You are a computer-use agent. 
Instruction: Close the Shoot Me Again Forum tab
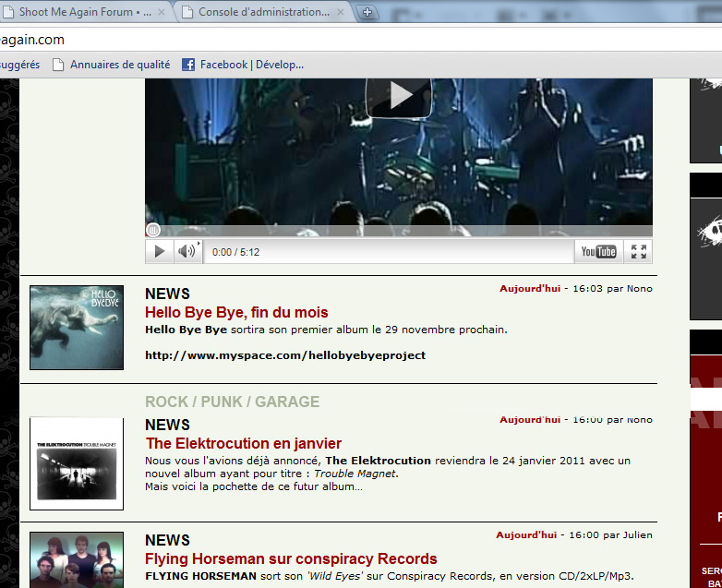(162, 12)
